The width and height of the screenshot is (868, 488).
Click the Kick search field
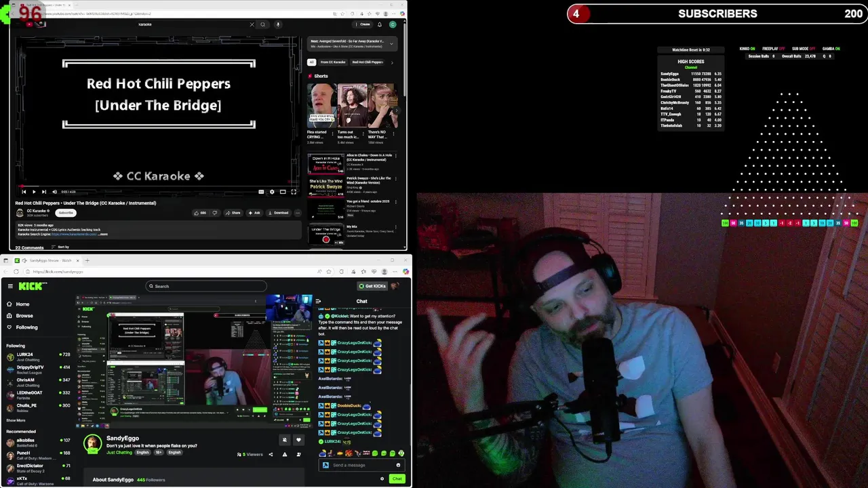coord(206,286)
